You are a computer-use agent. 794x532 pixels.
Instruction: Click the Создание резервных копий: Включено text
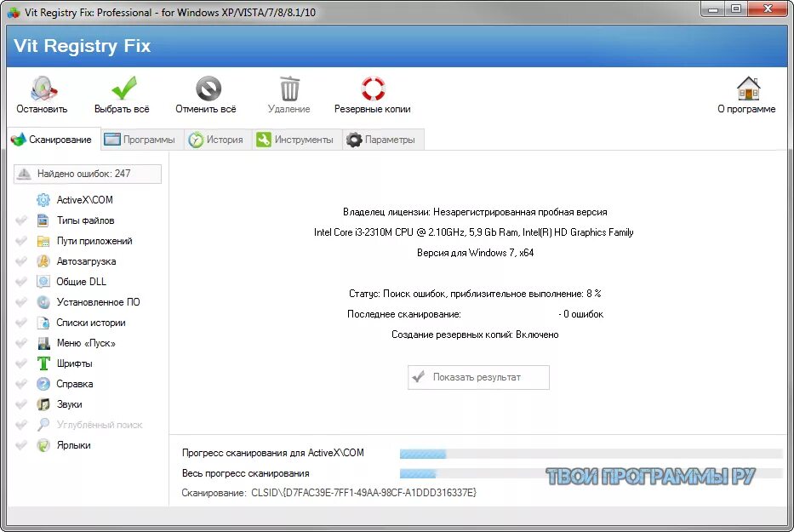coord(475,335)
